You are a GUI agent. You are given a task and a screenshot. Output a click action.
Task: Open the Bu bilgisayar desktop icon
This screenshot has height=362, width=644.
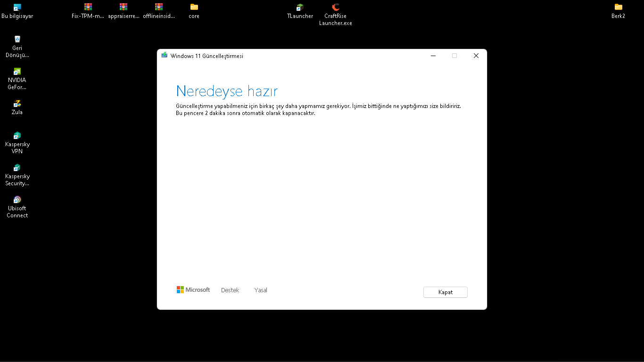(17, 11)
